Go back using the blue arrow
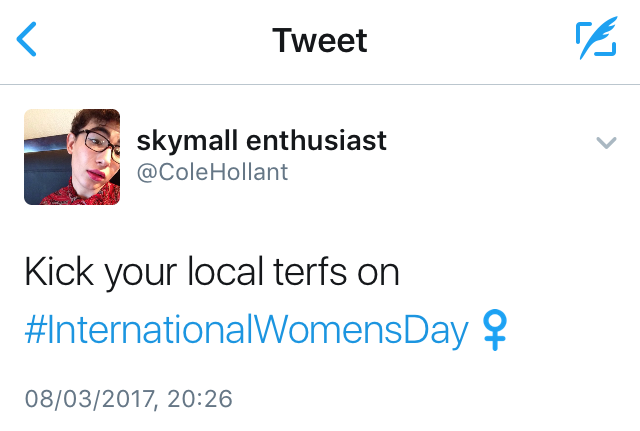 click(x=29, y=40)
